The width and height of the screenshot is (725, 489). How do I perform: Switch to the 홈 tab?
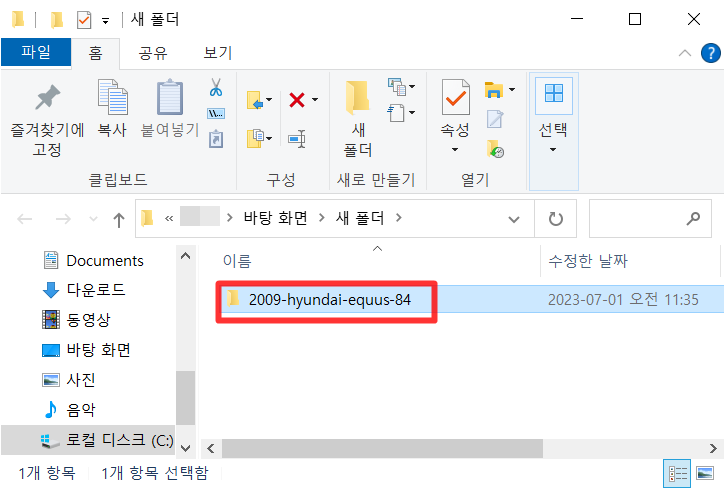95,53
